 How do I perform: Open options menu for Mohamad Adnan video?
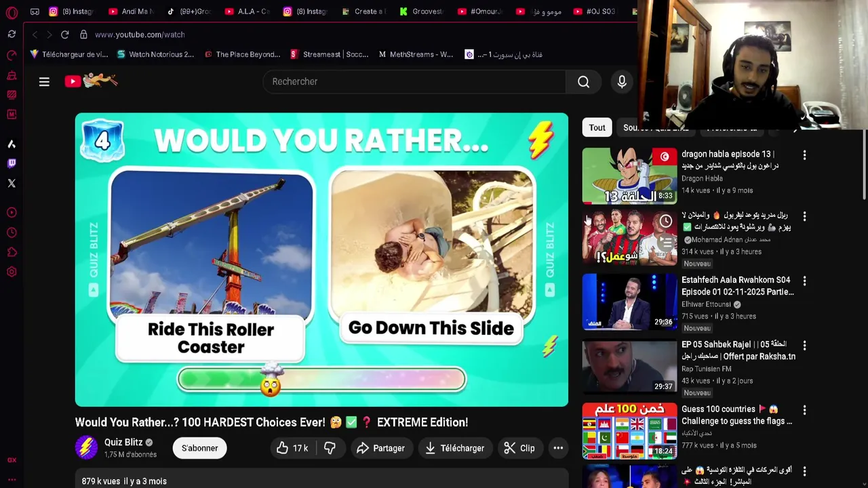804,216
